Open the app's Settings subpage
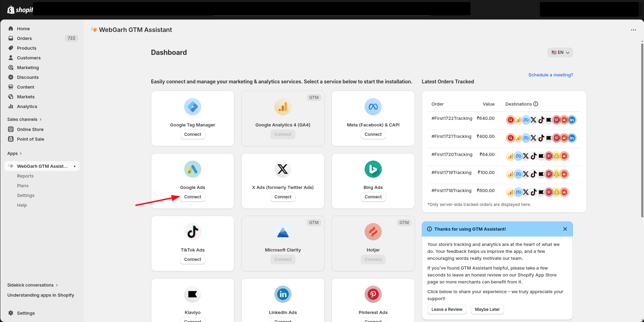The width and height of the screenshot is (644, 322). tap(26, 195)
